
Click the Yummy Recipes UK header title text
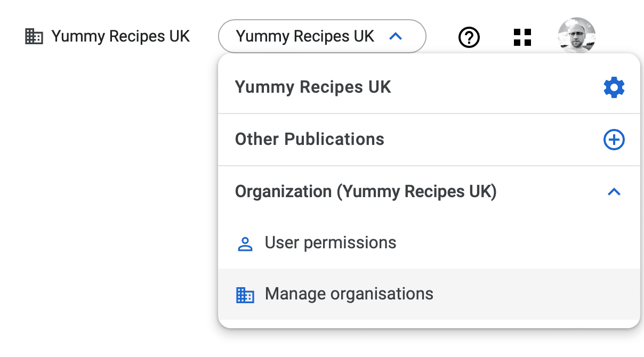tap(120, 36)
